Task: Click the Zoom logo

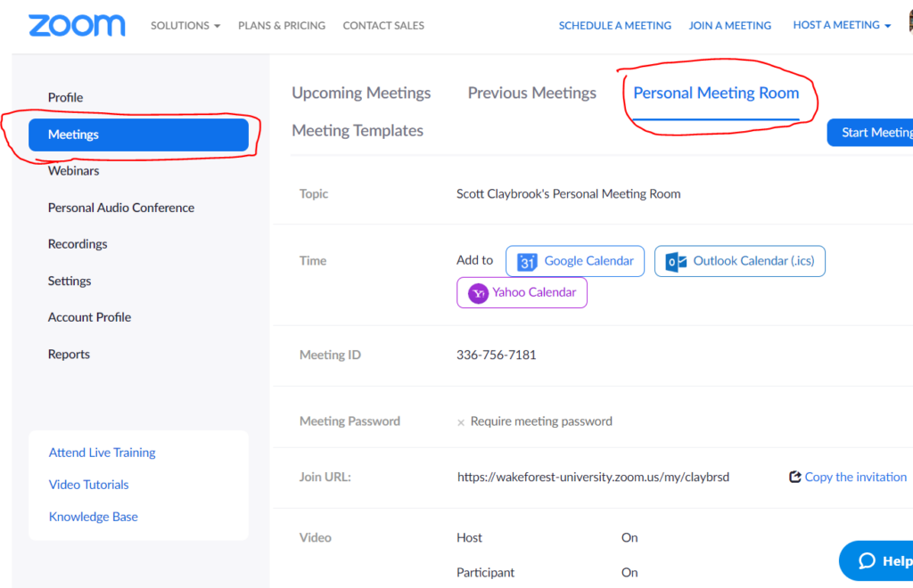Action: coord(77,25)
